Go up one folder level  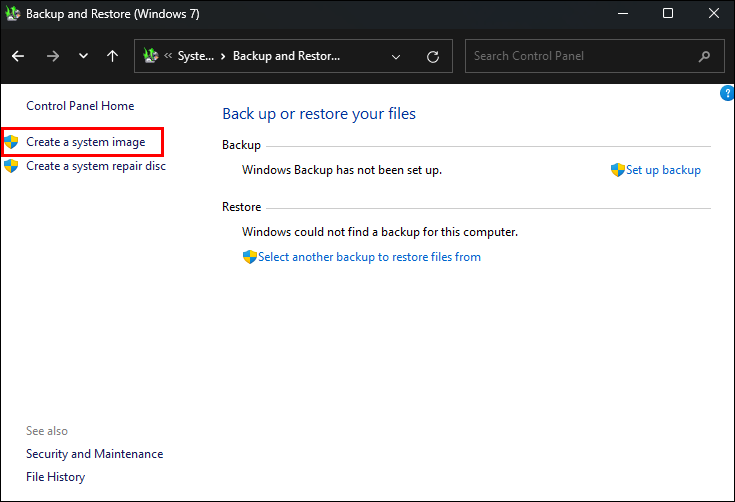click(x=112, y=56)
